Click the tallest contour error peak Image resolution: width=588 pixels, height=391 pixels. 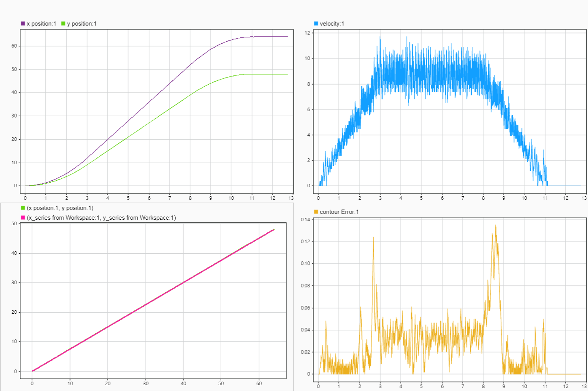point(496,226)
